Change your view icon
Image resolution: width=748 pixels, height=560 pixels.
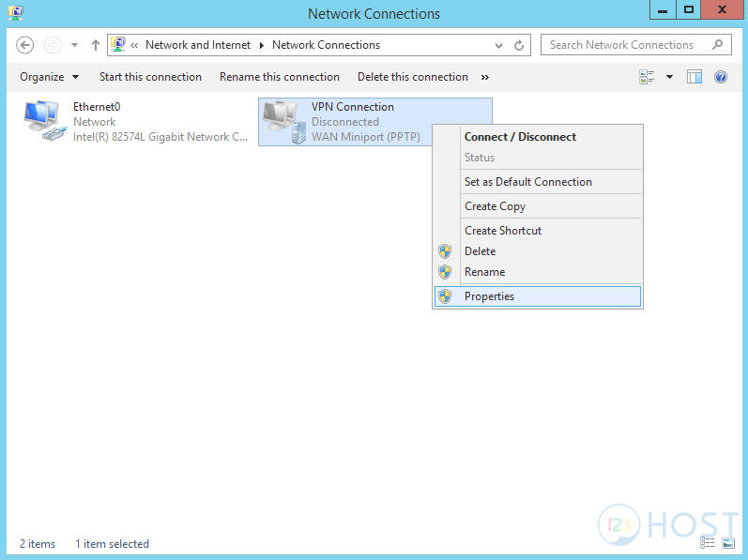point(647,77)
